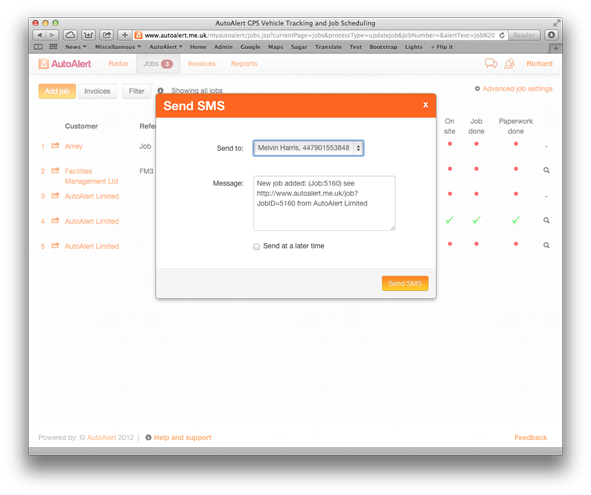Viewport: 591px width, 495px height.
Task: Open the Send to recipient dropdown
Action: 308,148
